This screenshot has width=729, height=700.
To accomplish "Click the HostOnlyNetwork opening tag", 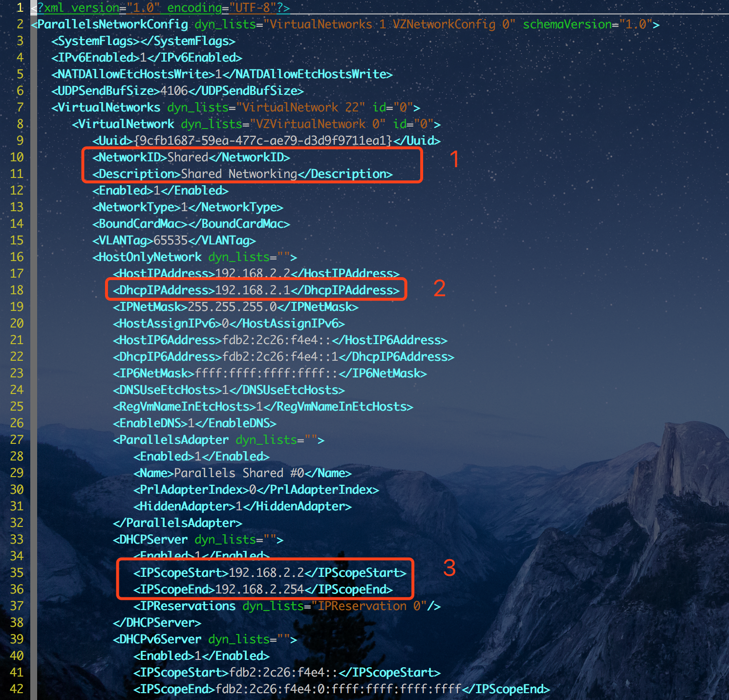I will [195, 257].
